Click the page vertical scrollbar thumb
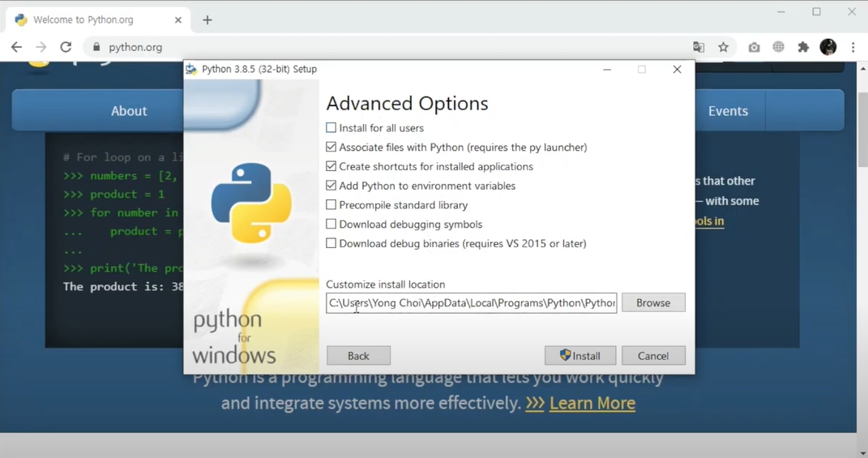 tap(862, 131)
